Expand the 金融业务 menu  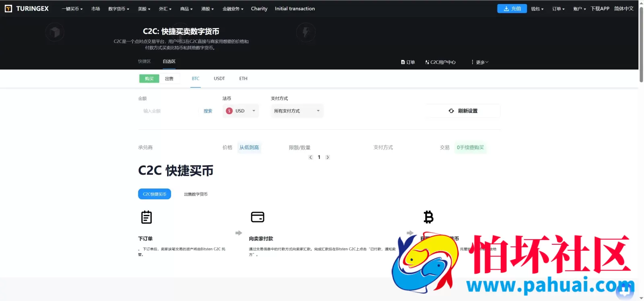[233, 9]
